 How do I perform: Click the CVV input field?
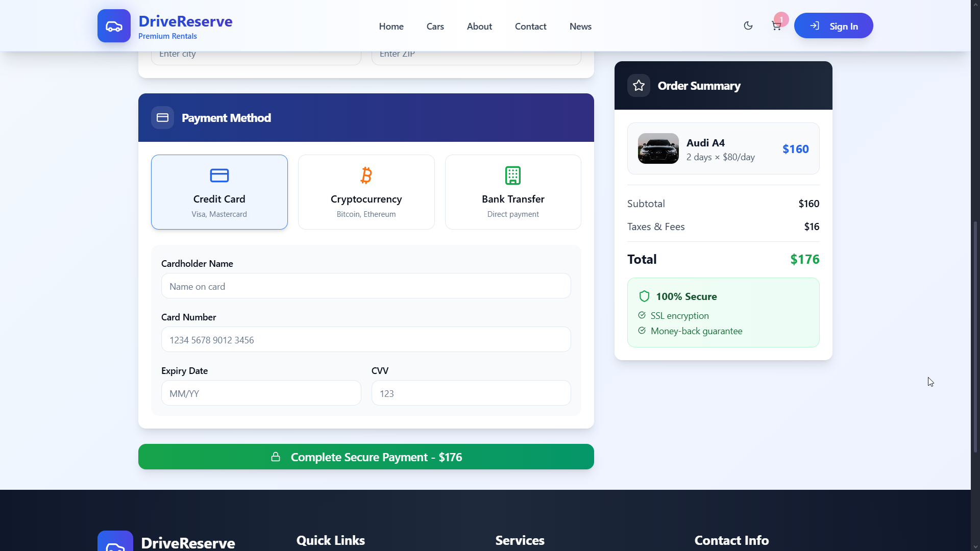(x=471, y=393)
